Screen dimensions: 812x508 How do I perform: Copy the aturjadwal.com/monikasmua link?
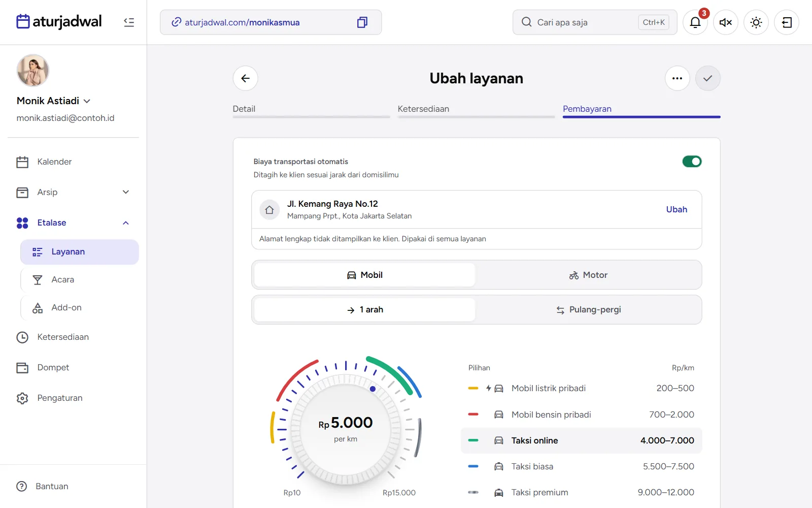point(362,22)
